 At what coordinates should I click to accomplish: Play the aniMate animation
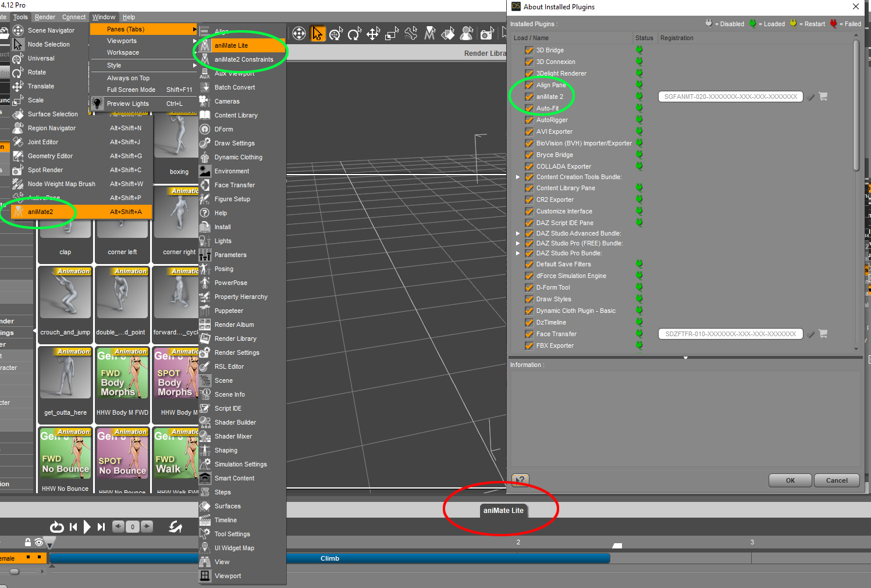tap(87, 527)
